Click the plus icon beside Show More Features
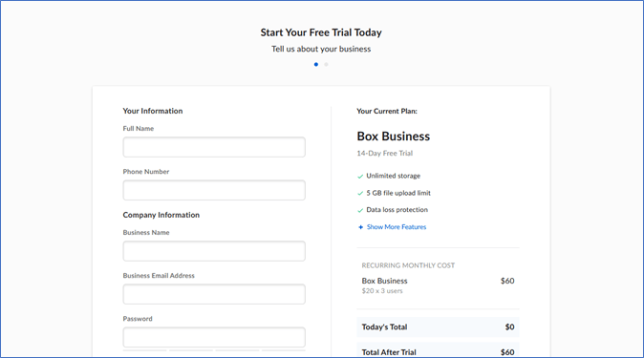 click(x=360, y=227)
